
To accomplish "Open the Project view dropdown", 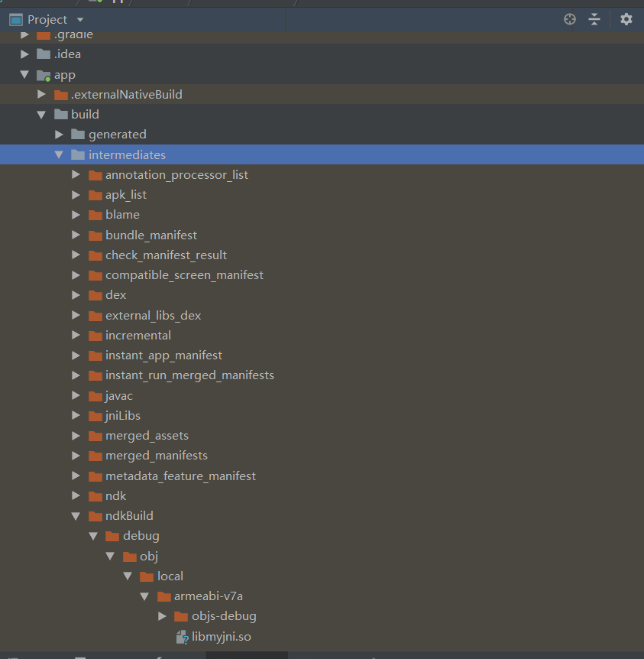I will [x=79, y=20].
